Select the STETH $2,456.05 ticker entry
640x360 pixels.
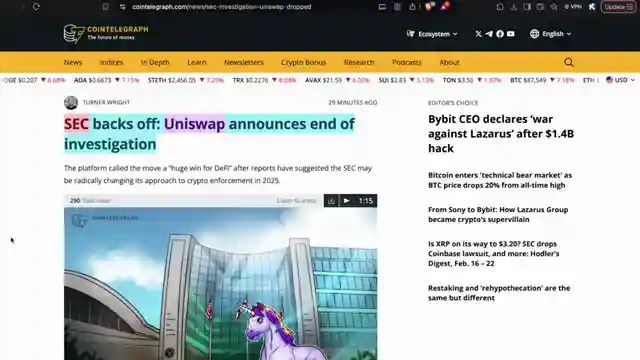pos(186,80)
